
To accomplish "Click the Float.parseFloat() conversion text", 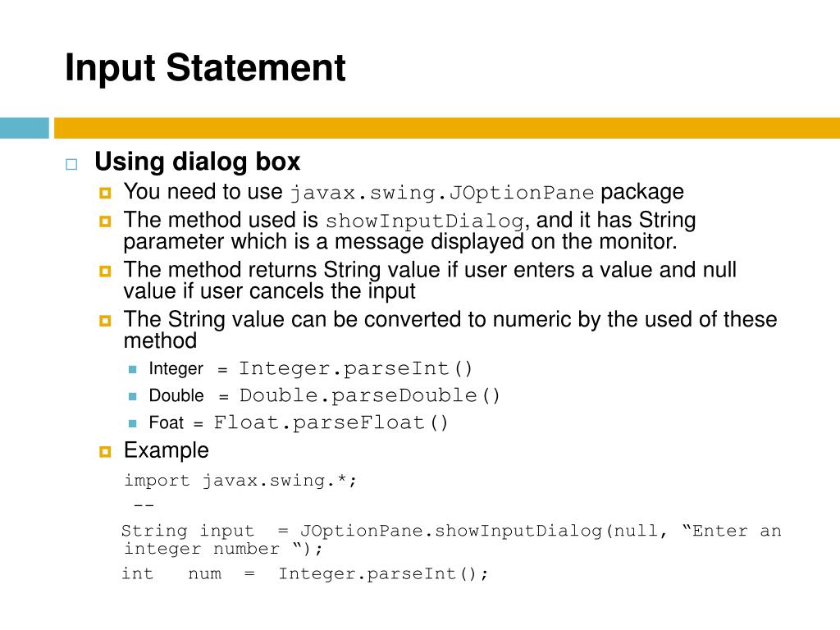I will pos(331,422).
